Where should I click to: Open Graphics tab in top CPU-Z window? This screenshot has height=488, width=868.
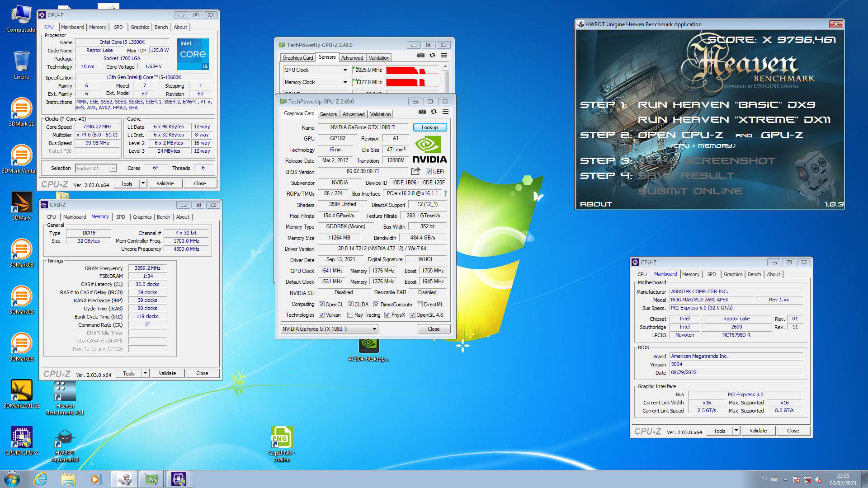coord(140,27)
